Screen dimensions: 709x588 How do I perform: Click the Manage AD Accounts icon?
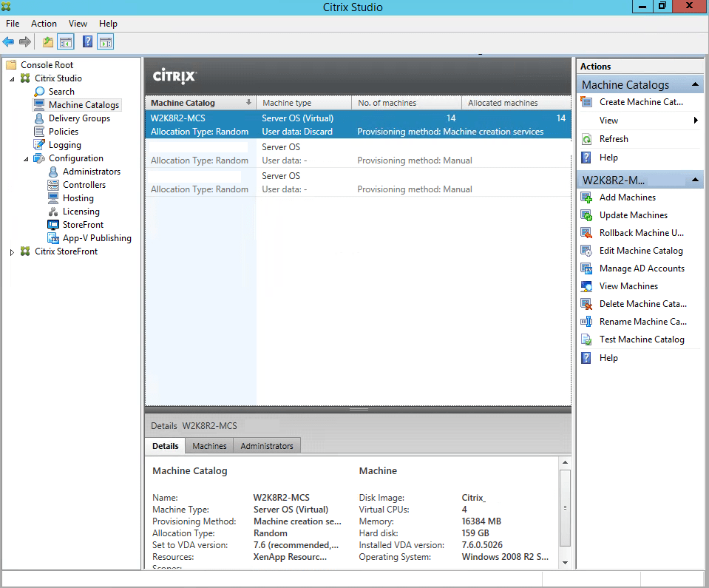(x=586, y=268)
